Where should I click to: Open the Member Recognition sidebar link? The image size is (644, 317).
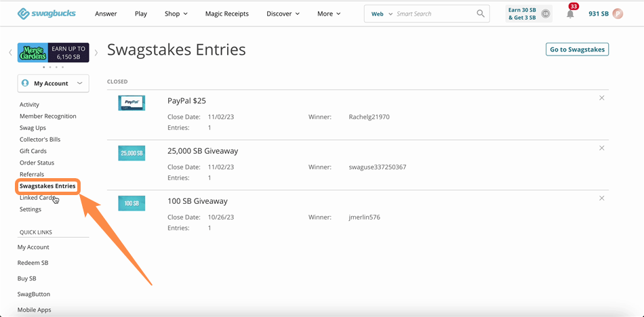(x=48, y=117)
